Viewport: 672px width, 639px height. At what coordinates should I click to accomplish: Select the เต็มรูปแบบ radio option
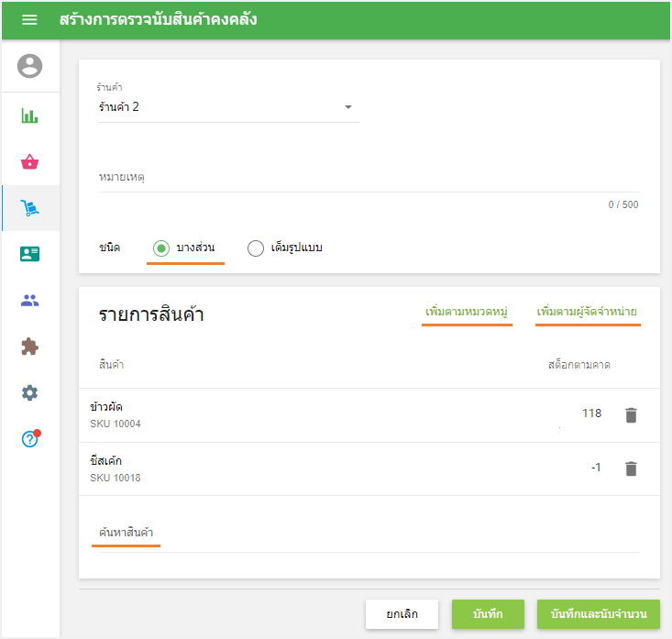tap(256, 248)
